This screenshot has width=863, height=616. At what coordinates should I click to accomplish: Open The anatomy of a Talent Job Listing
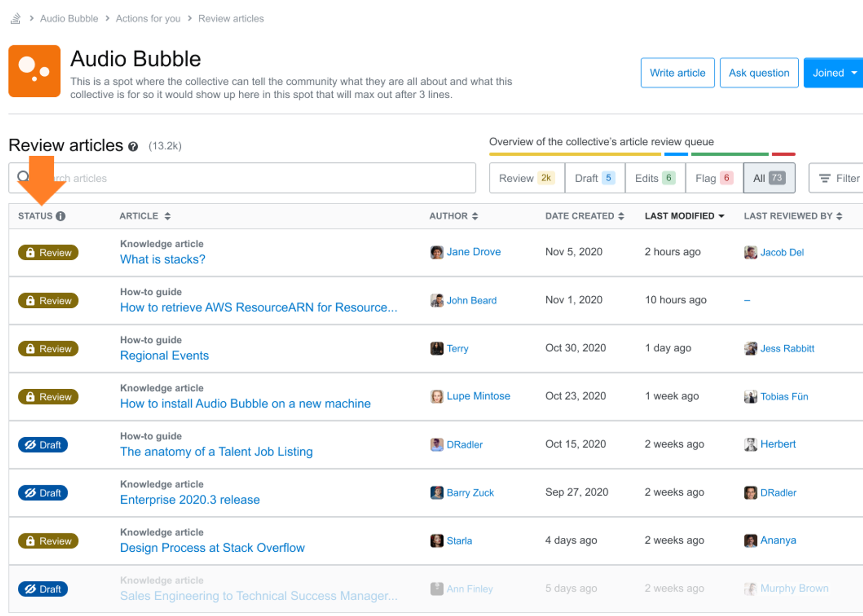pyautogui.click(x=216, y=452)
